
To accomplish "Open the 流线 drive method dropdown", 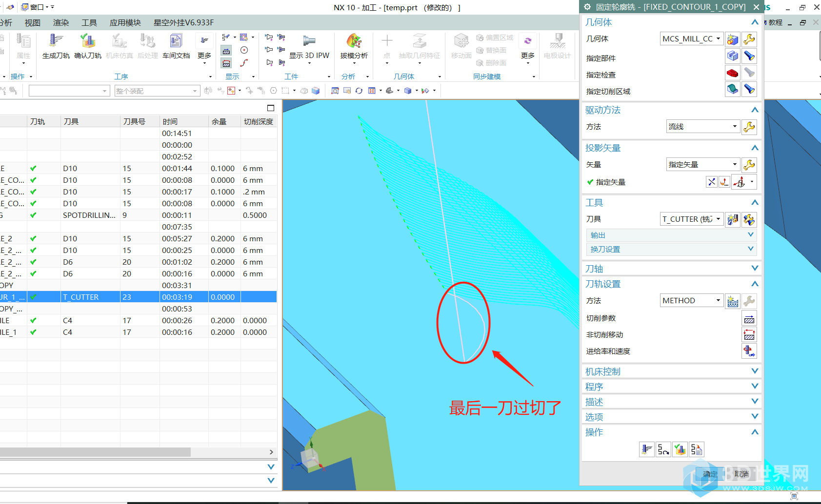I will 703,127.
